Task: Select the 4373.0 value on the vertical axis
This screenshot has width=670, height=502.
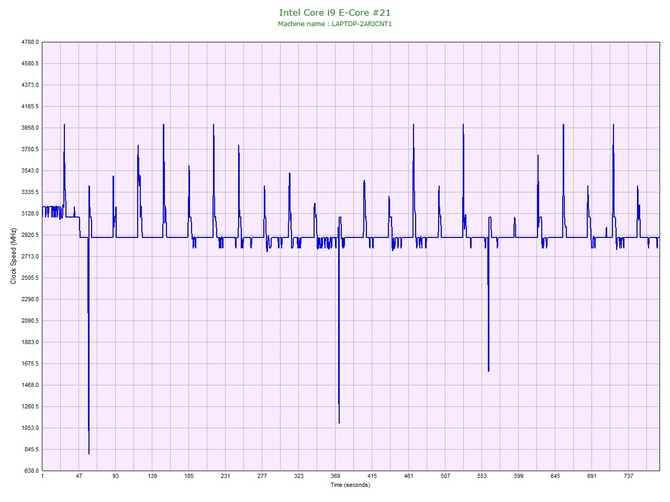Action: point(30,85)
